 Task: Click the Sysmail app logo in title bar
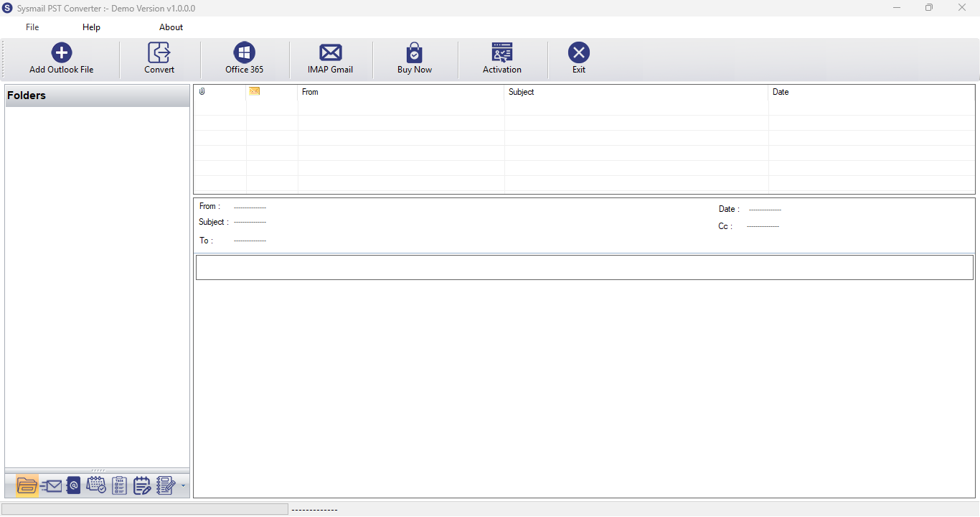point(7,8)
